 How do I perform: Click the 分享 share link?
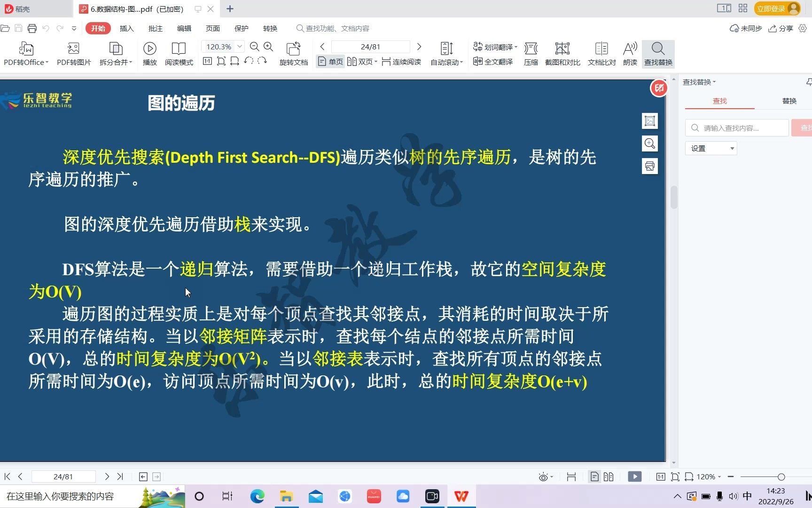781,28
